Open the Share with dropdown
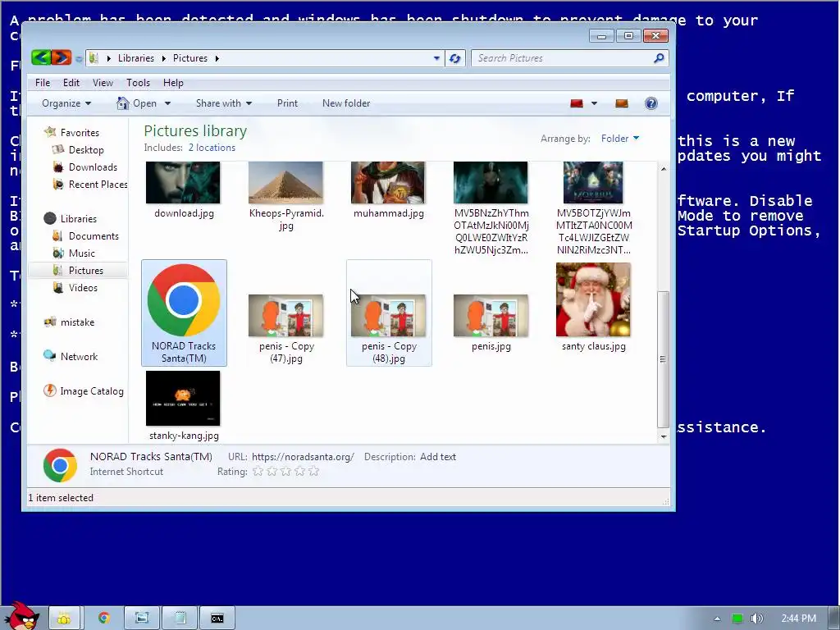Image resolution: width=840 pixels, height=630 pixels. (x=223, y=103)
